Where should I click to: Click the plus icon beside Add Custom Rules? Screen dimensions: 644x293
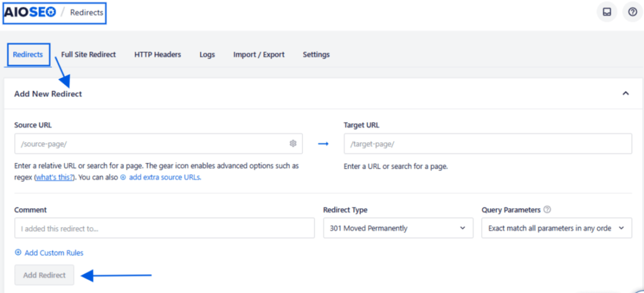(18, 252)
